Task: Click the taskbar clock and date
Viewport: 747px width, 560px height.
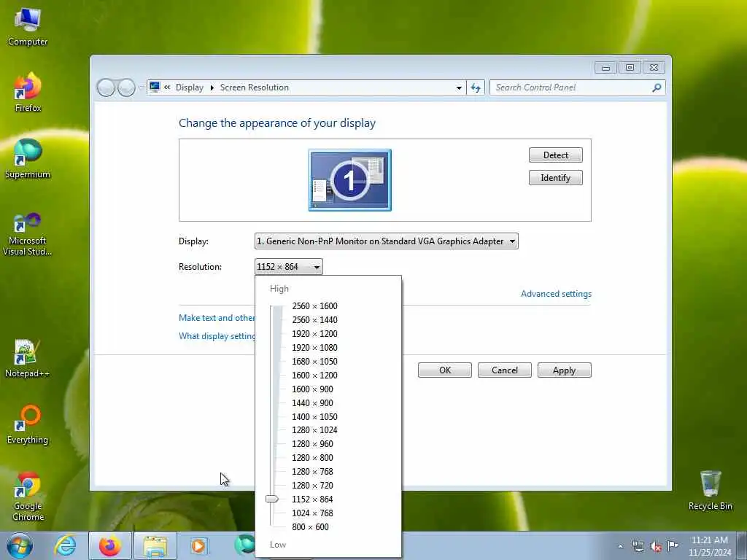Action: pos(710,546)
